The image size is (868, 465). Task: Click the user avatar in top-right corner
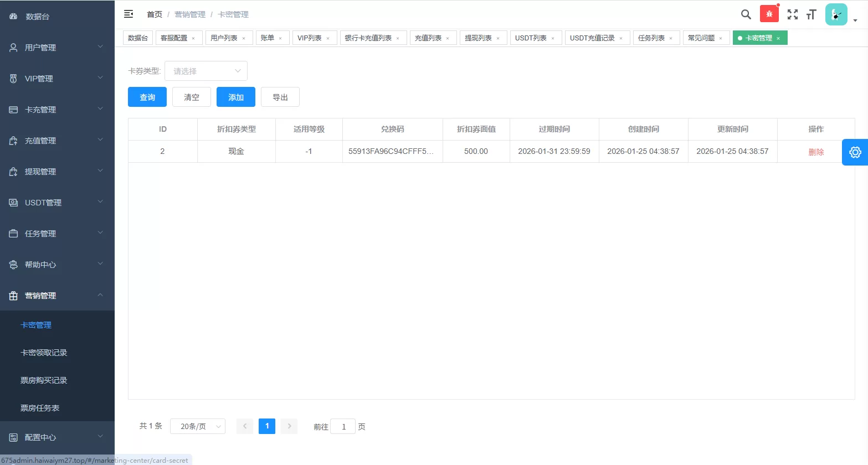click(x=836, y=14)
